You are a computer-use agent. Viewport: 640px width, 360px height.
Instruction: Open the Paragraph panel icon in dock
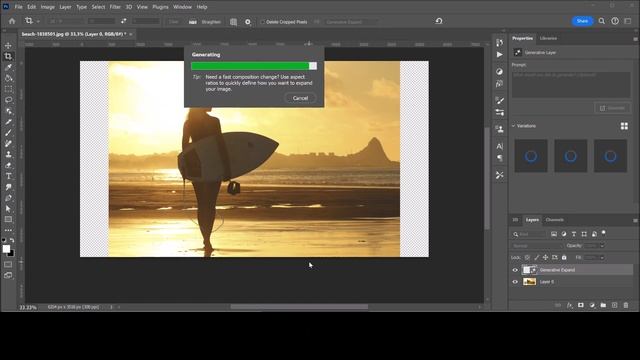tap(500, 158)
